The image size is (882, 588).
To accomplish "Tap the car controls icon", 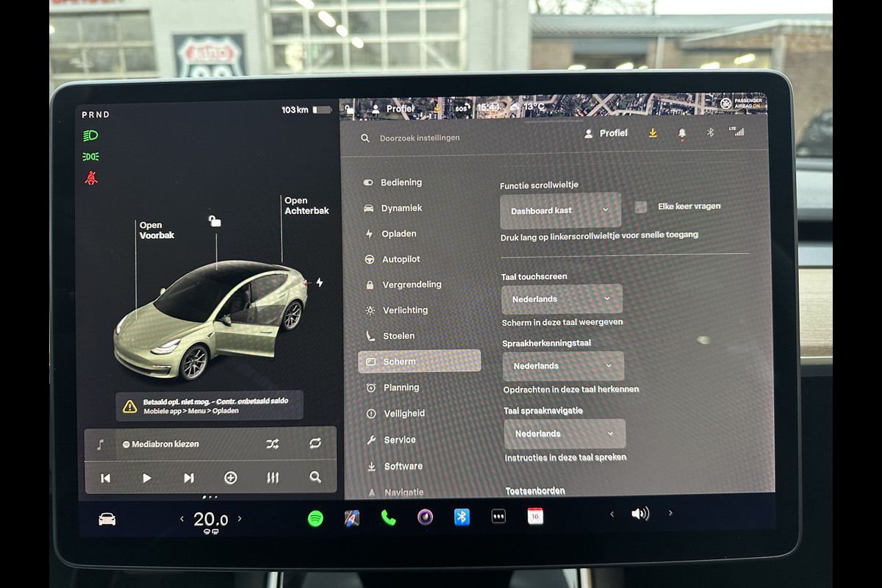I will (x=107, y=520).
